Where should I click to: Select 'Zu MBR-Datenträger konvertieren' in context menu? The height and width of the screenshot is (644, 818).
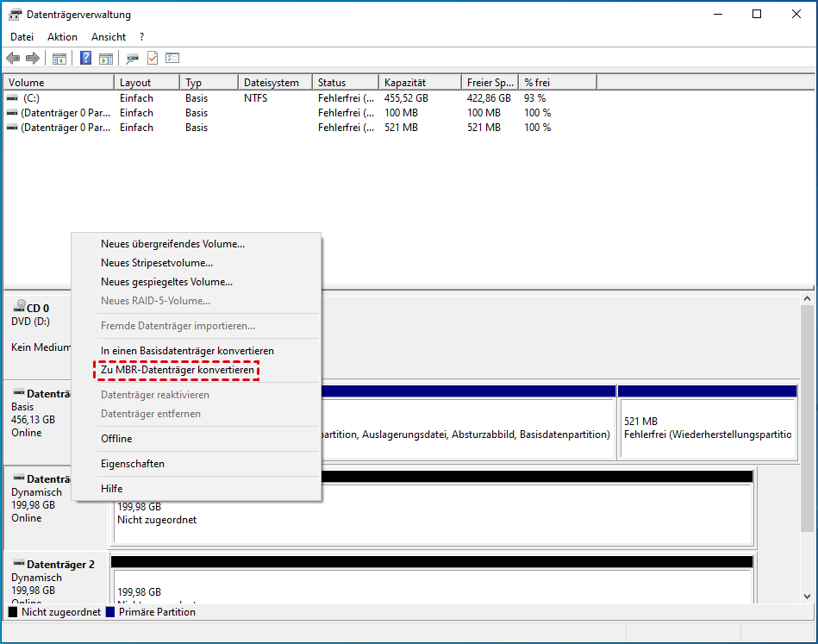178,370
